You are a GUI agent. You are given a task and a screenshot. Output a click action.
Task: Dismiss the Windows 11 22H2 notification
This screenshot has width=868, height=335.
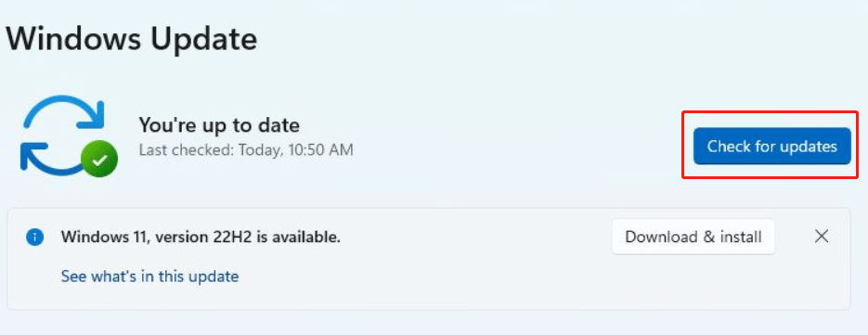pos(822,237)
